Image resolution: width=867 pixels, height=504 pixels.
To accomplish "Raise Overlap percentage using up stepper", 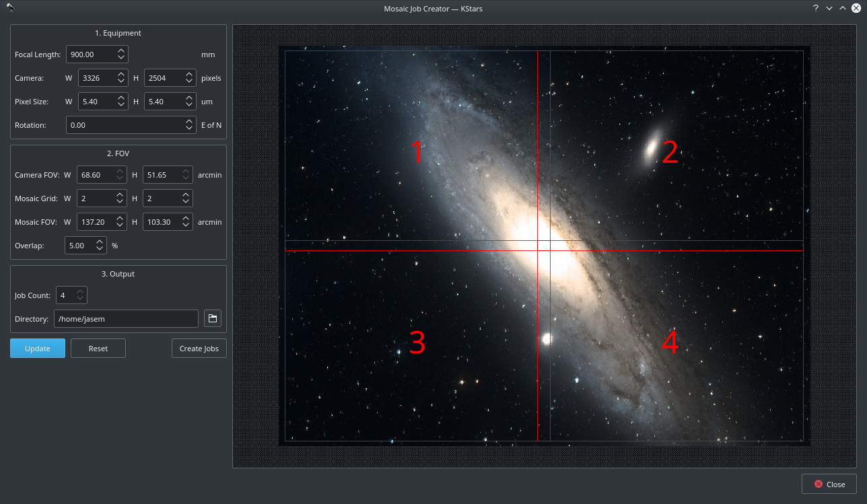I will point(100,242).
